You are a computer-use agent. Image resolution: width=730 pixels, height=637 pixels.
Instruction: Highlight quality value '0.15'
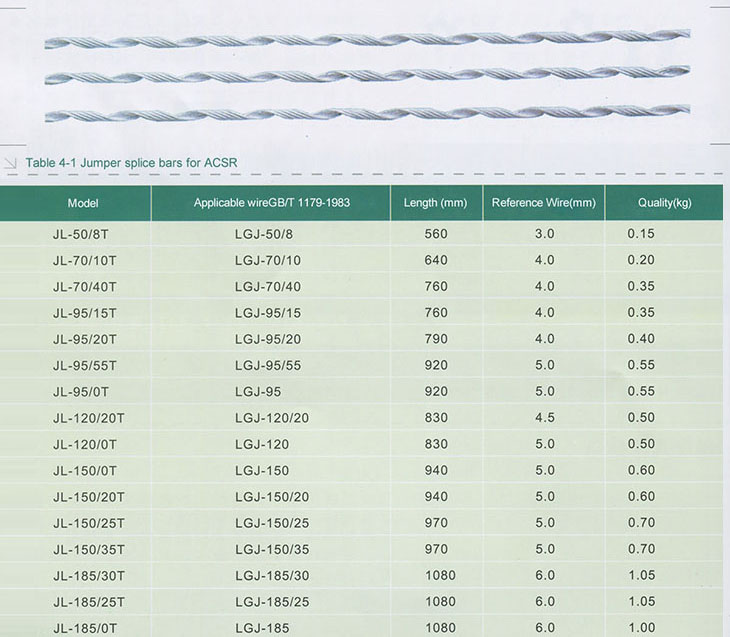[x=641, y=233]
